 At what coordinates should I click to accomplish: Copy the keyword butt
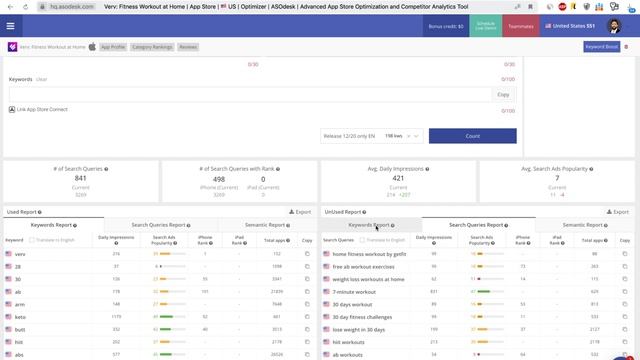[307, 329]
